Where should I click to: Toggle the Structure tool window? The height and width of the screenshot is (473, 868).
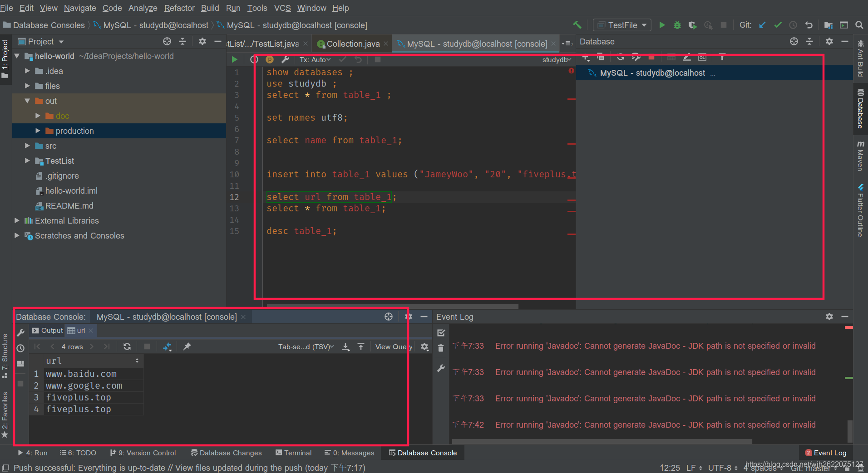pos(5,356)
